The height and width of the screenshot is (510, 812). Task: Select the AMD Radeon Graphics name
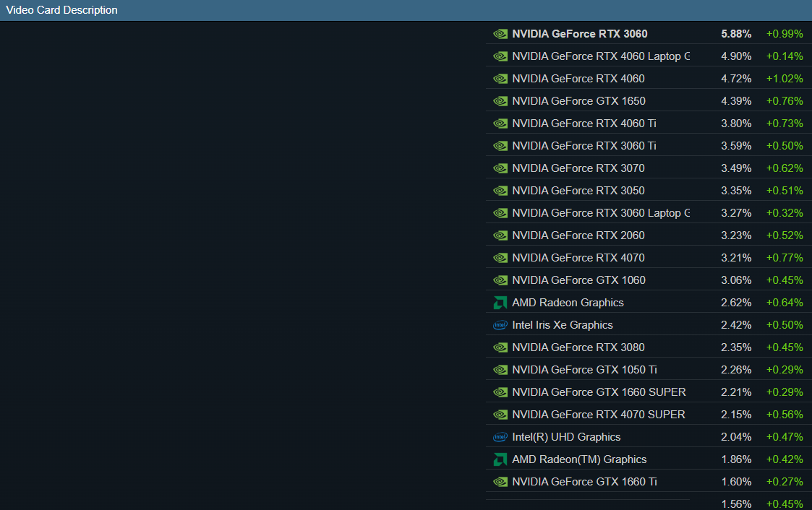click(568, 303)
